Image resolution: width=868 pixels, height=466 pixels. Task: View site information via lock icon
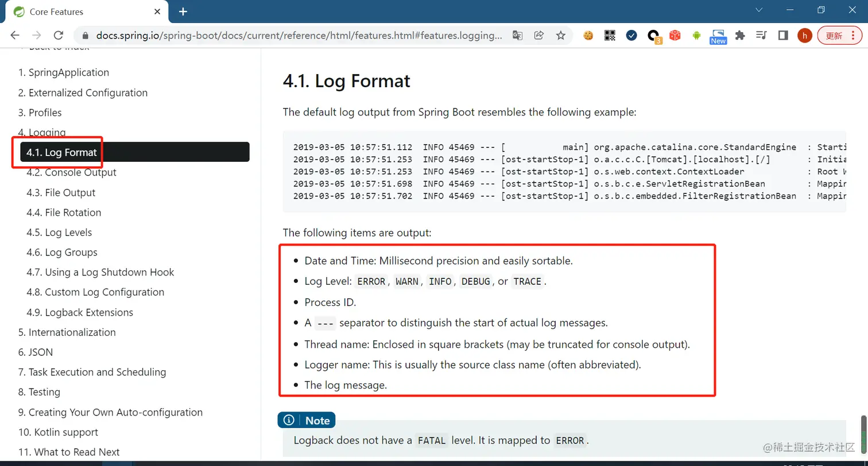click(x=86, y=36)
